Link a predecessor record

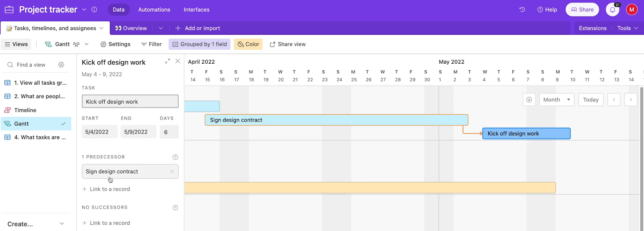pyautogui.click(x=106, y=189)
